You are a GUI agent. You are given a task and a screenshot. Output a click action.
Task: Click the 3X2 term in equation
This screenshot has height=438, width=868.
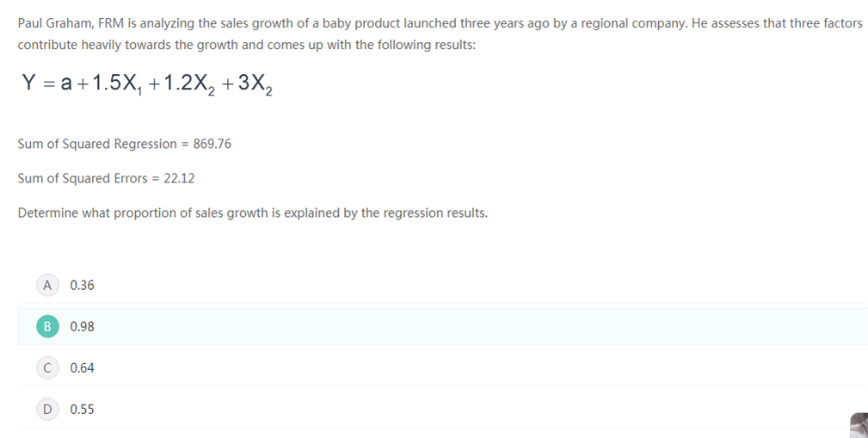pyautogui.click(x=255, y=84)
